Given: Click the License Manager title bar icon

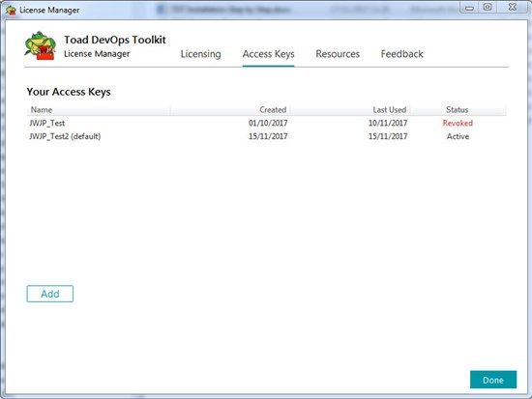Looking at the screenshot, I should (x=12, y=11).
